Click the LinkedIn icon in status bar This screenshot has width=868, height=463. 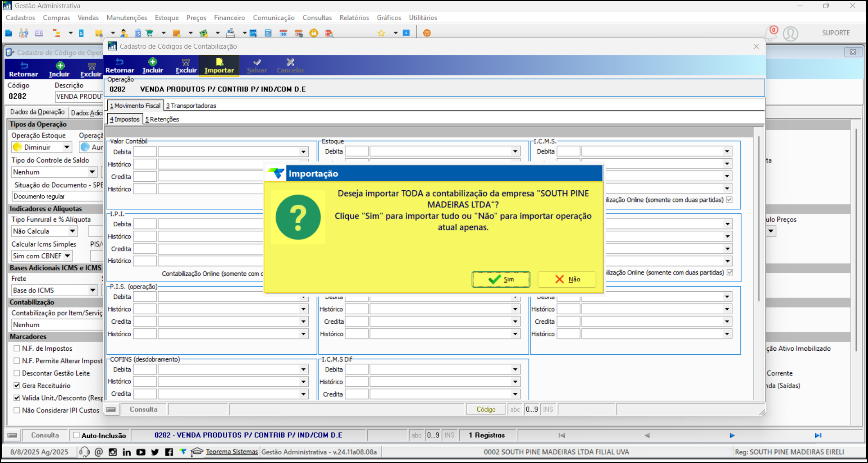pyautogui.click(x=127, y=452)
